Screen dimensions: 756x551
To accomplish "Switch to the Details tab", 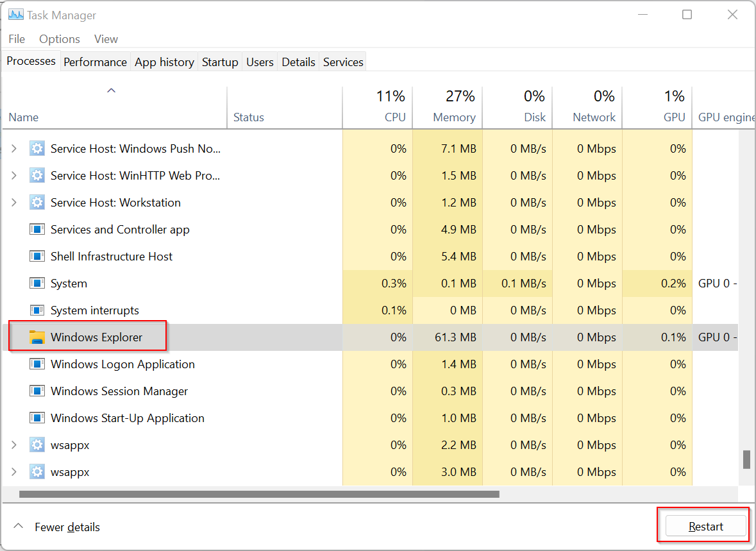I will point(298,62).
